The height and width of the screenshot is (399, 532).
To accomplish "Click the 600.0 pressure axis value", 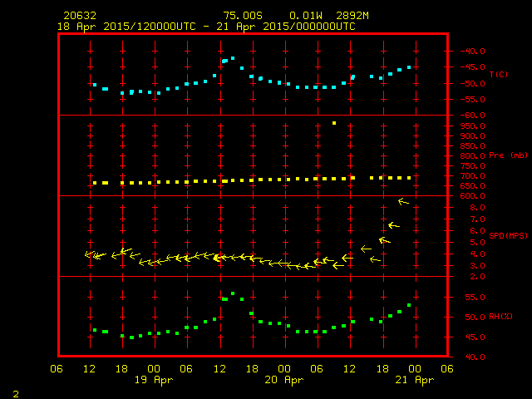I will [x=473, y=196].
